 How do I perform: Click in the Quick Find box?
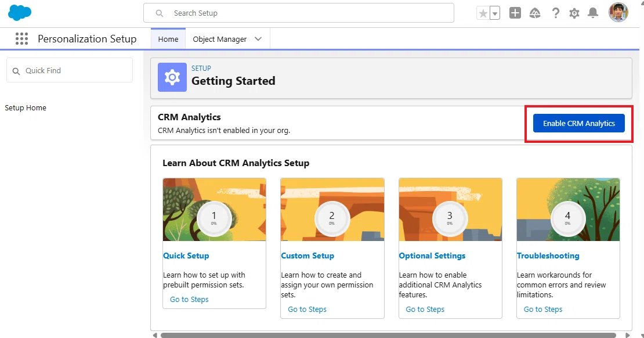click(x=70, y=70)
